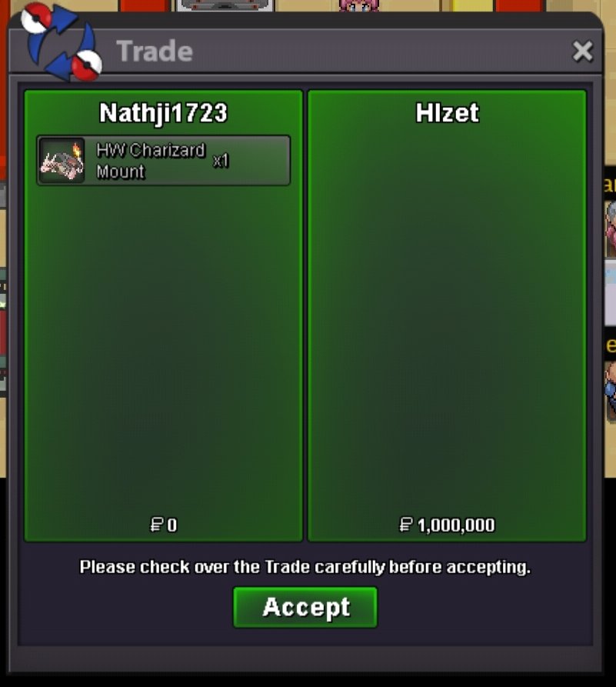This screenshot has height=687, width=616.
Task: Click the gray machine object behind the window top
Action: point(225,5)
